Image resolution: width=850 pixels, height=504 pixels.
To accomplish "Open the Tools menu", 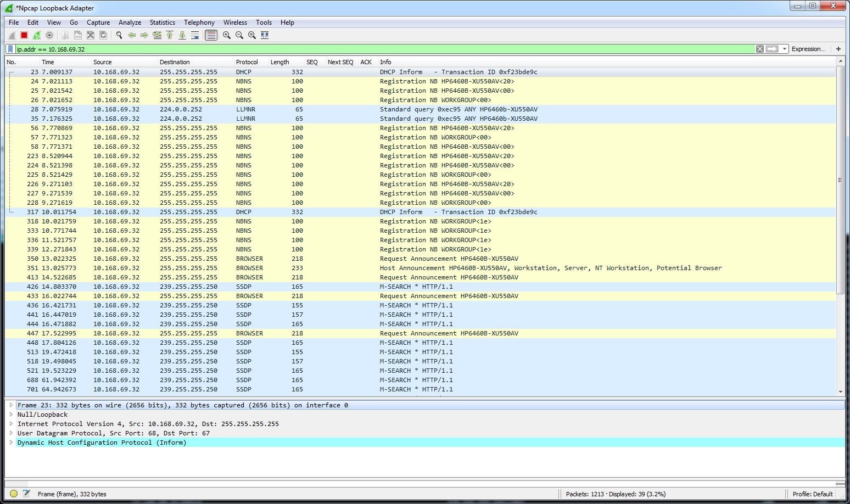I will tap(264, 23).
